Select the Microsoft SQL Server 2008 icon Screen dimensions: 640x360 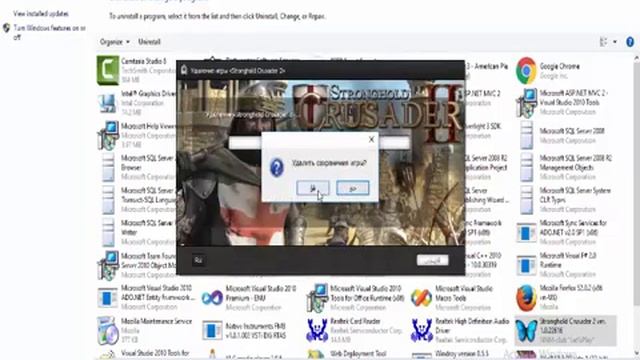tap(526, 135)
